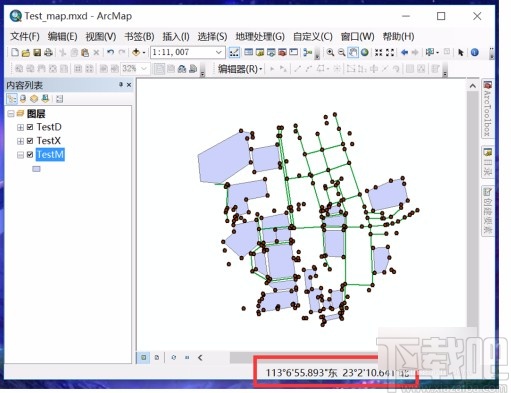Uncheck the TestD layer visibility

(30, 127)
